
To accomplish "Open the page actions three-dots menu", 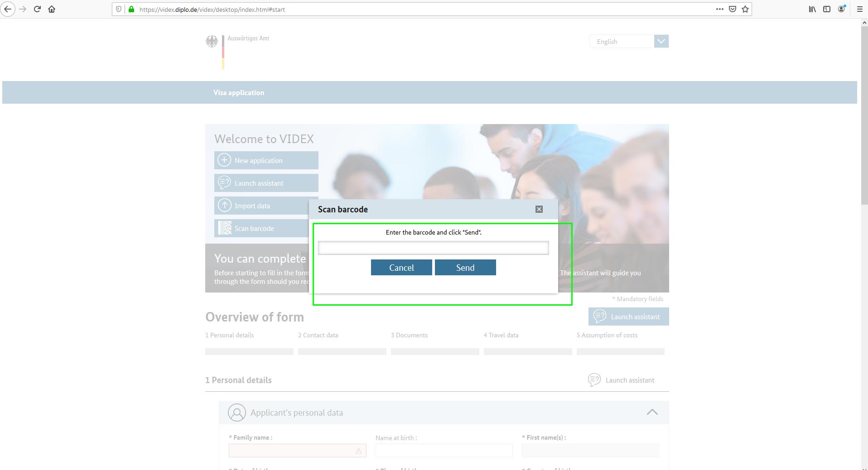I will [x=719, y=9].
